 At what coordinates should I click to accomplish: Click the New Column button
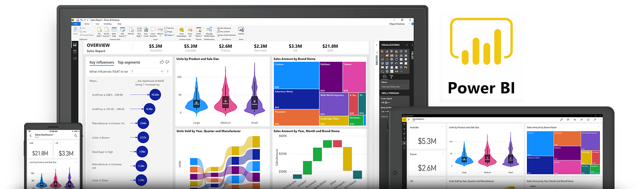223,31
